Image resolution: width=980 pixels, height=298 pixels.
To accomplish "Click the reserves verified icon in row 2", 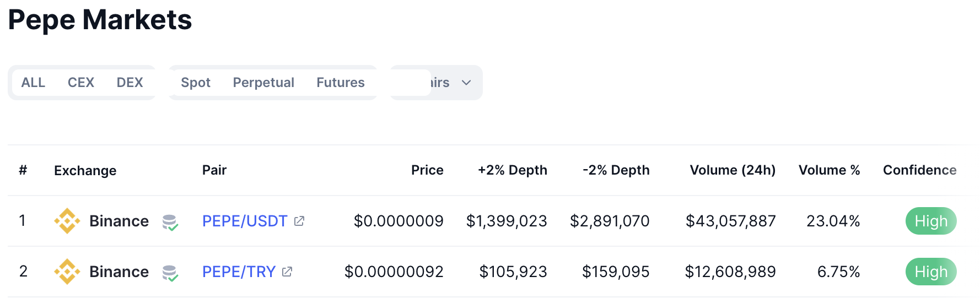I will click(x=170, y=273).
